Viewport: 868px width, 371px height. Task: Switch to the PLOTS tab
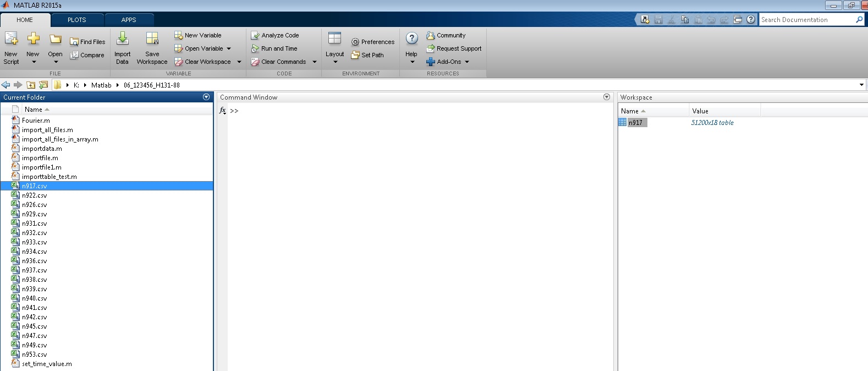76,20
